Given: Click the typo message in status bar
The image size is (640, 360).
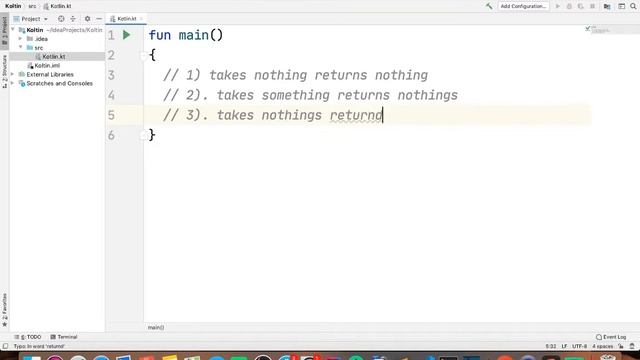Looking at the screenshot, I should point(39,347).
